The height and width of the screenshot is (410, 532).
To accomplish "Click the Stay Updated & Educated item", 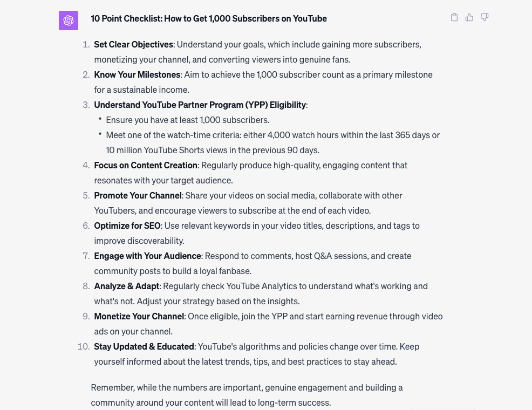I will pyautogui.click(x=144, y=346).
